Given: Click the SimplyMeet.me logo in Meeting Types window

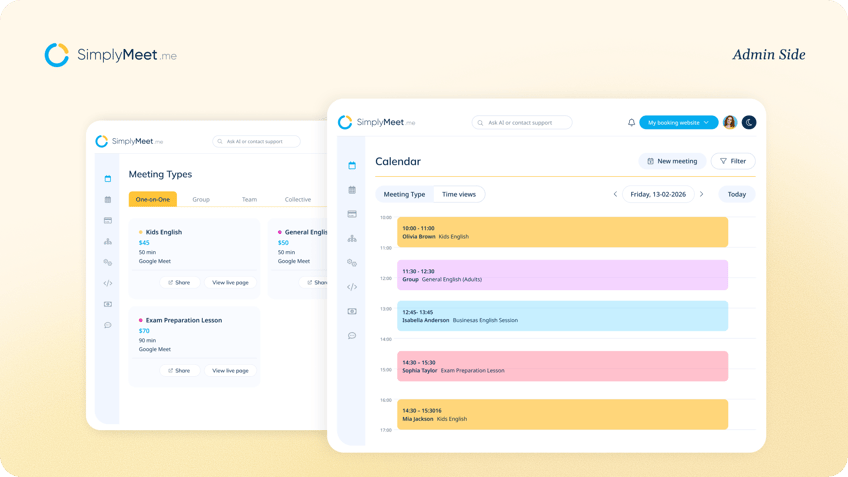Looking at the screenshot, I should (x=129, y=141).
